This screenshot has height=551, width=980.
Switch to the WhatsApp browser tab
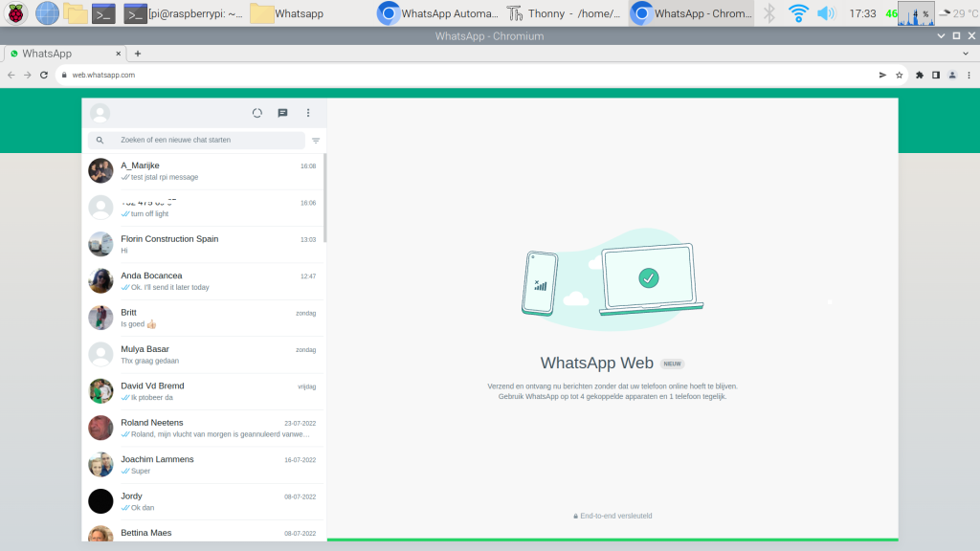tap(57, 54)
